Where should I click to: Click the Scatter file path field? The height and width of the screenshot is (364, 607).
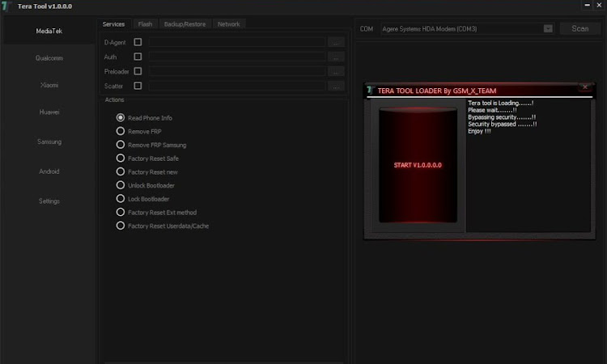coord(237,86)
